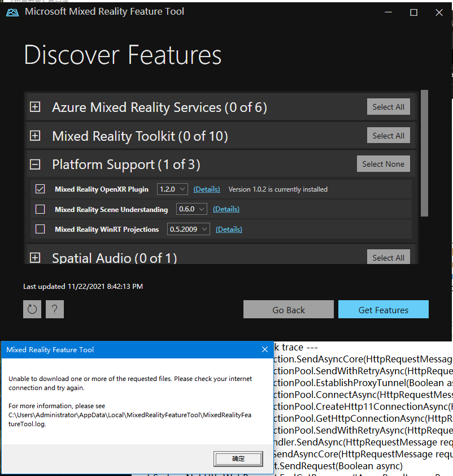Click Select None for Platform Support
453x476 pixels.
pyautogui.click(x=384, y=163)
